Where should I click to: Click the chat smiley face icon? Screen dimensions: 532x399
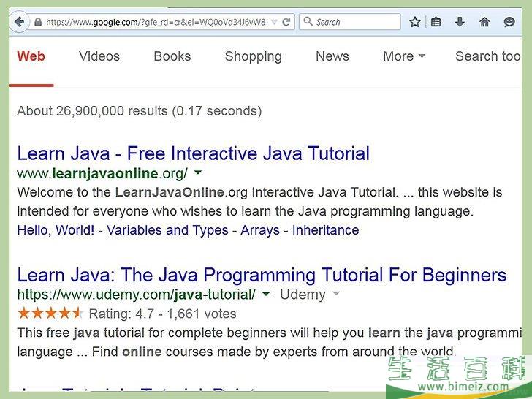click(x=509, y=22)
